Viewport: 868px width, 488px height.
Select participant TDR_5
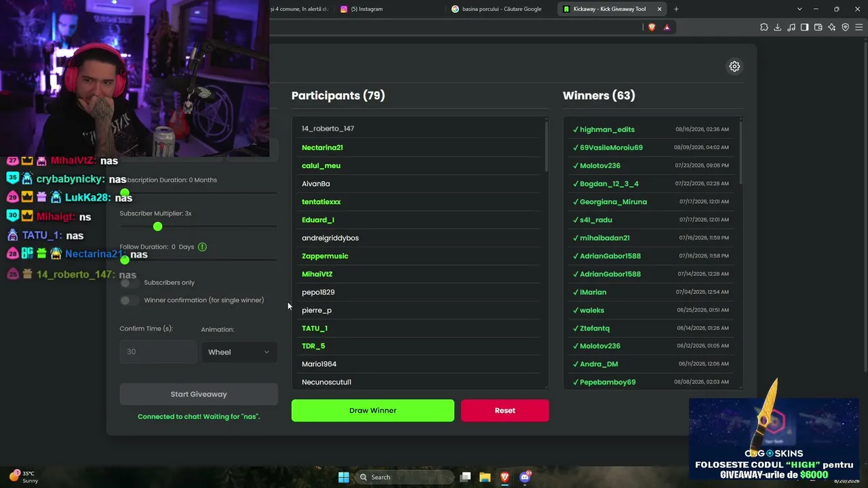point(313,346)
